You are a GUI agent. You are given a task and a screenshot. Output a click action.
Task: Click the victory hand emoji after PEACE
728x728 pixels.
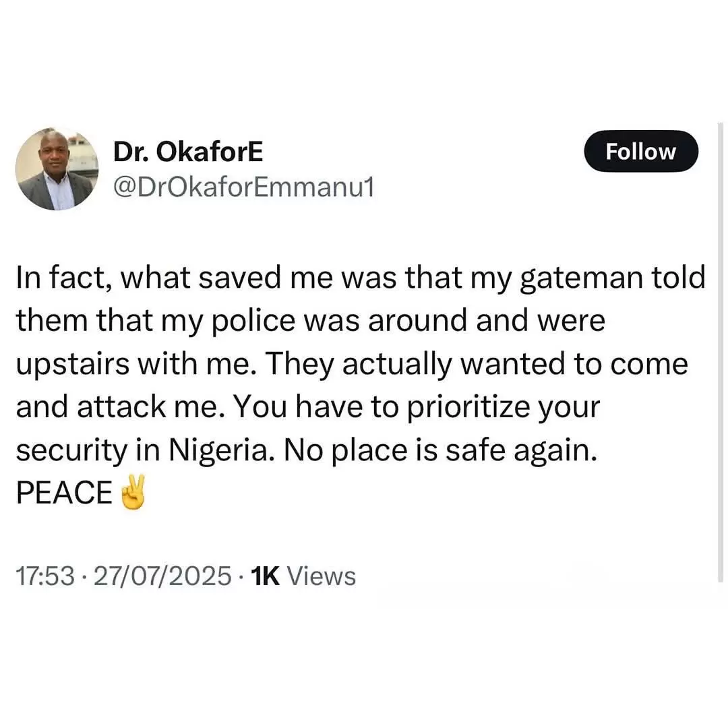coord(131,493)
